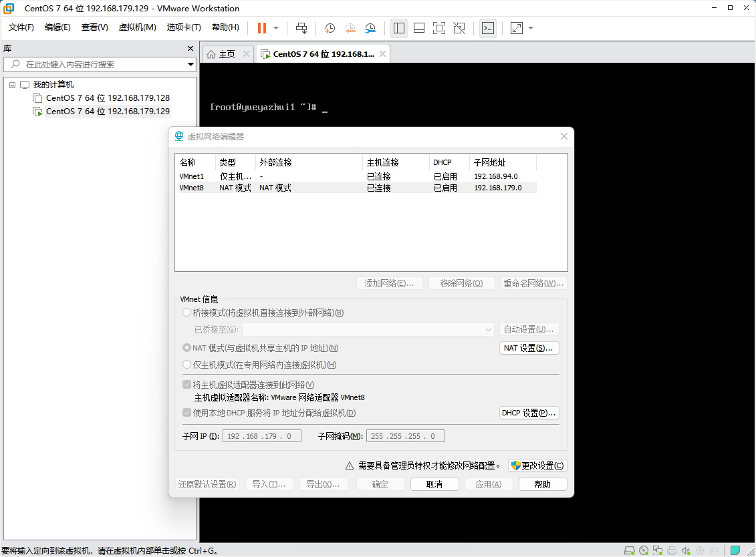
Task: Open the DHCP 设置(P)... button
Action: 529,413
